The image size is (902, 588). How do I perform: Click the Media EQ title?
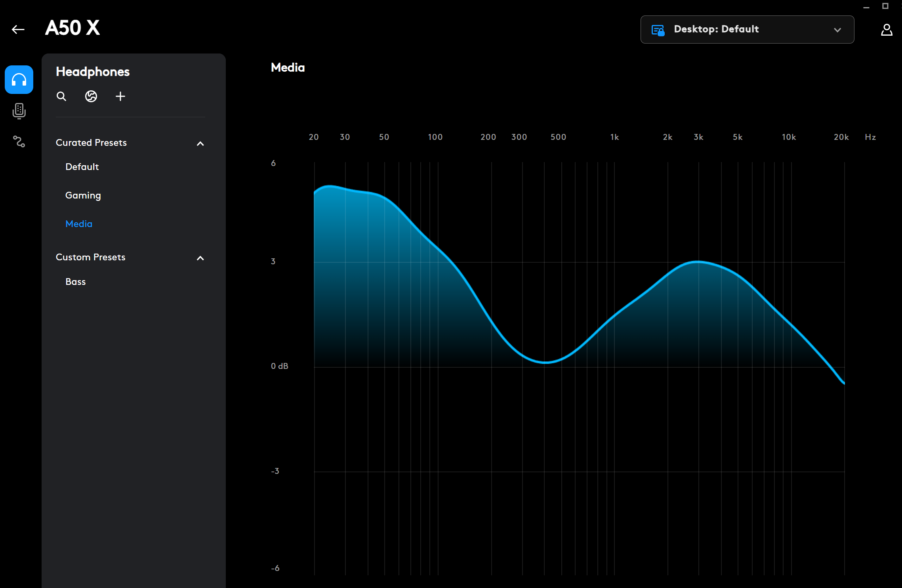(x=288, y=68)
